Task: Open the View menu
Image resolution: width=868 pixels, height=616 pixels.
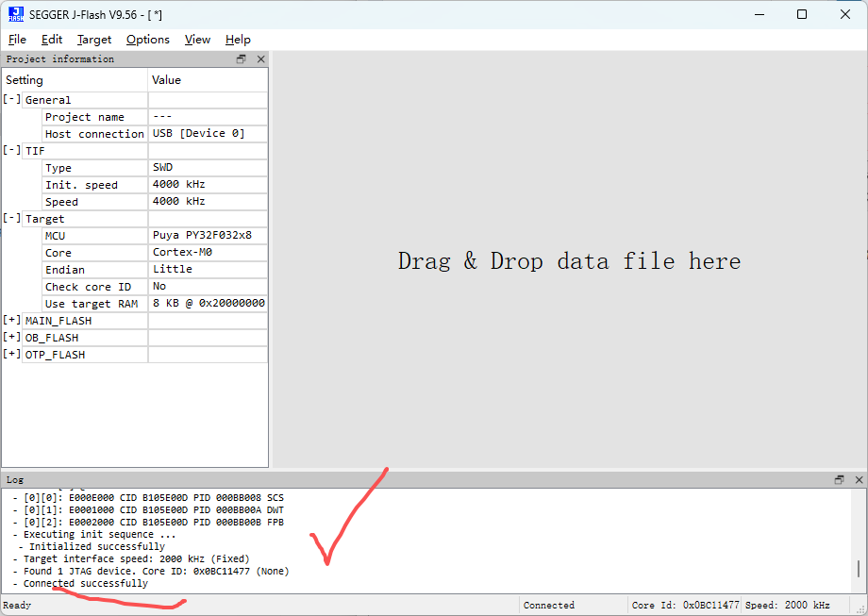Action: click(197, 40)
